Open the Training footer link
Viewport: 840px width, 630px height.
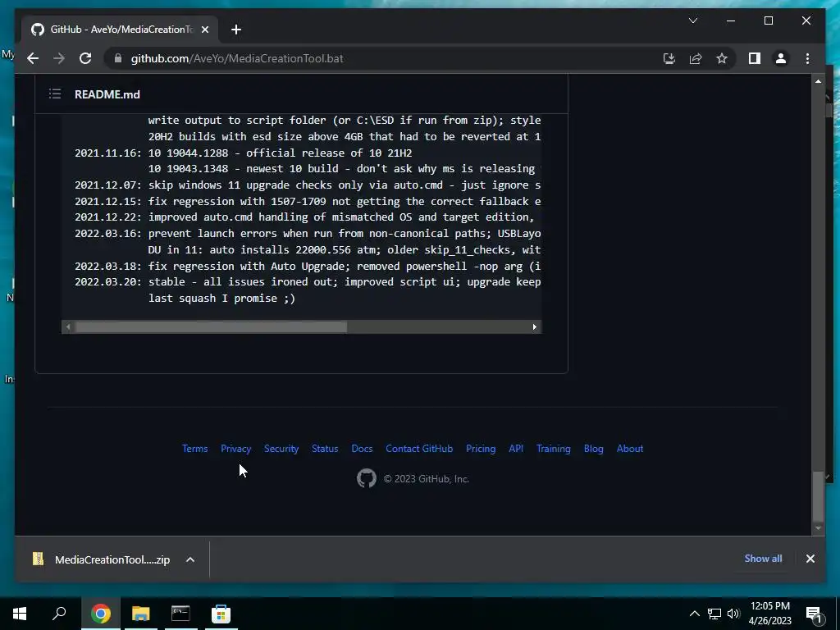tap(554, 449)
